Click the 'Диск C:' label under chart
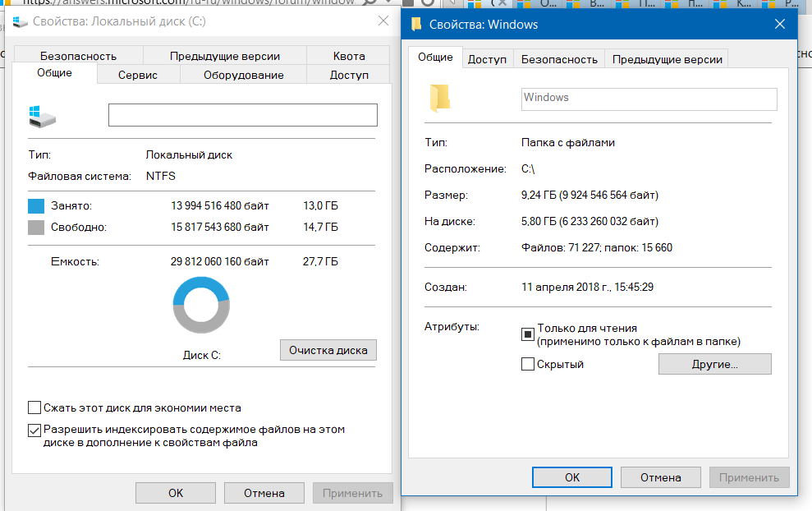 pos(202,356)
